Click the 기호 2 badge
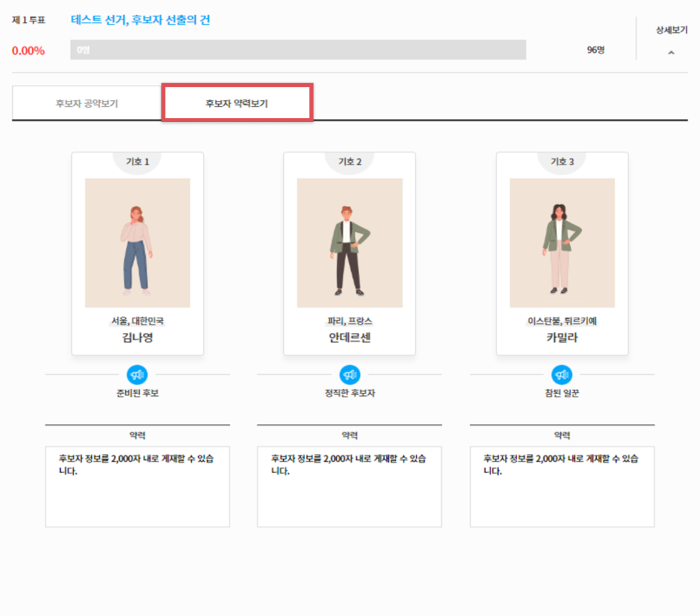700x616 pixels. (349, 162)
